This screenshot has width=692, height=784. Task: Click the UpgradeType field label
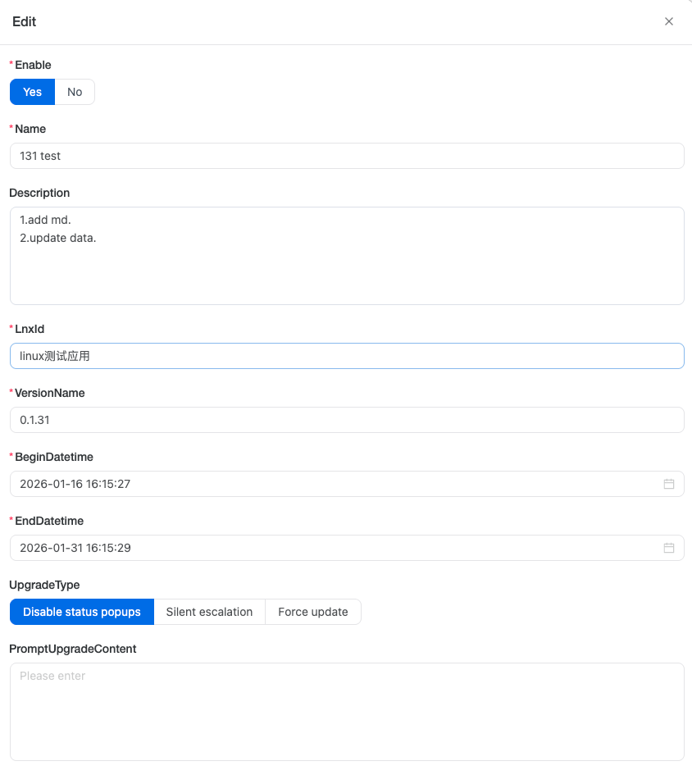(44, 585)
